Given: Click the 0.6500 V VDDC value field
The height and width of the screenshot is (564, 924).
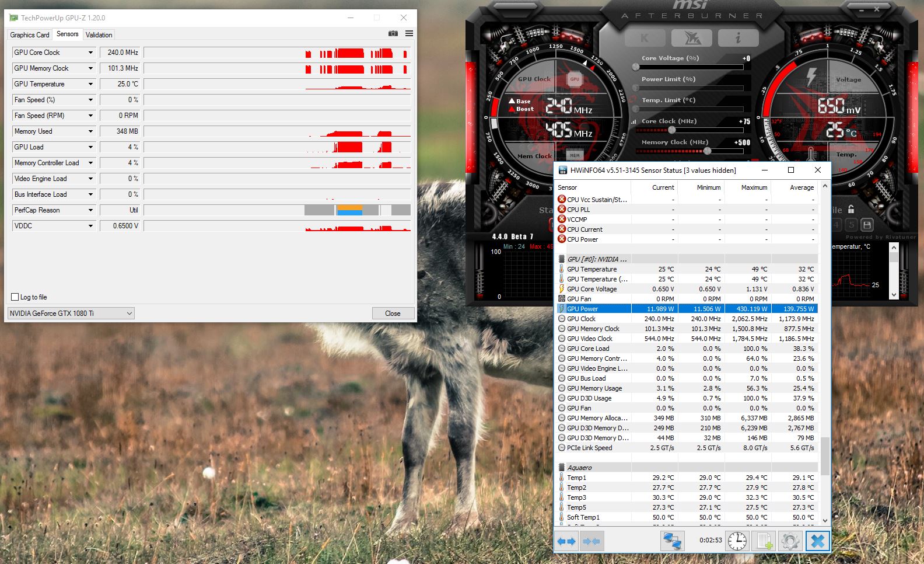Looking at the screenshot, I should 120,226.
